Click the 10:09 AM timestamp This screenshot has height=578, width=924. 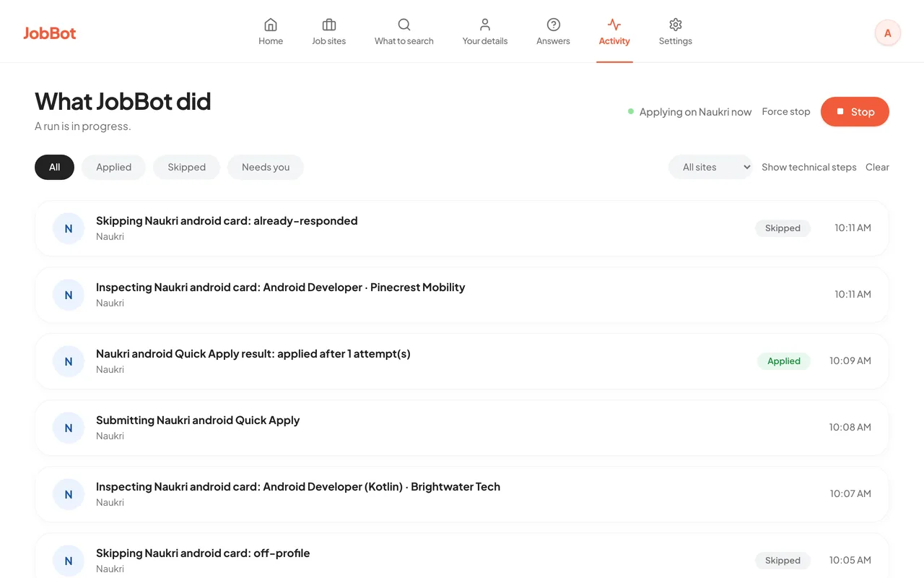tap(850, 361)
